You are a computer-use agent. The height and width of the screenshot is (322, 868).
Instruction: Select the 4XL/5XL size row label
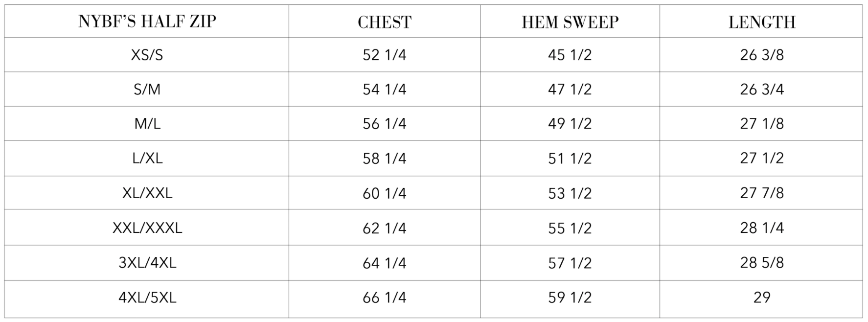coord(147,298)
